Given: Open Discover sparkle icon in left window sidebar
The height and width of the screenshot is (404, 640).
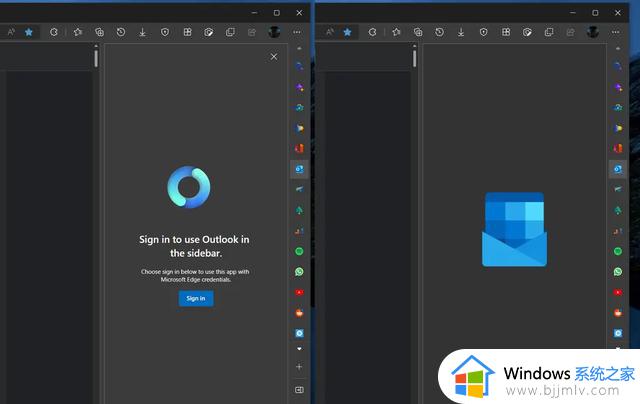Looking at the screenshot, I should pos(299,87).
